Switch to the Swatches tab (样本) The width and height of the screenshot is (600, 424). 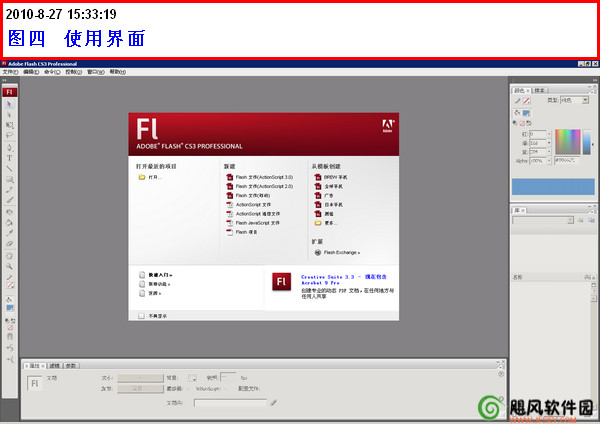pyautogui.click(x=540, y=91)
